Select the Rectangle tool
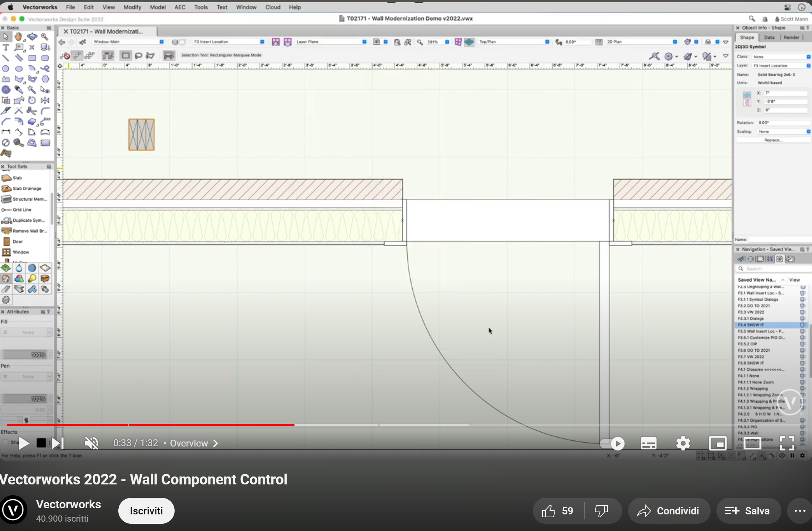 click(x=32, y=58)
